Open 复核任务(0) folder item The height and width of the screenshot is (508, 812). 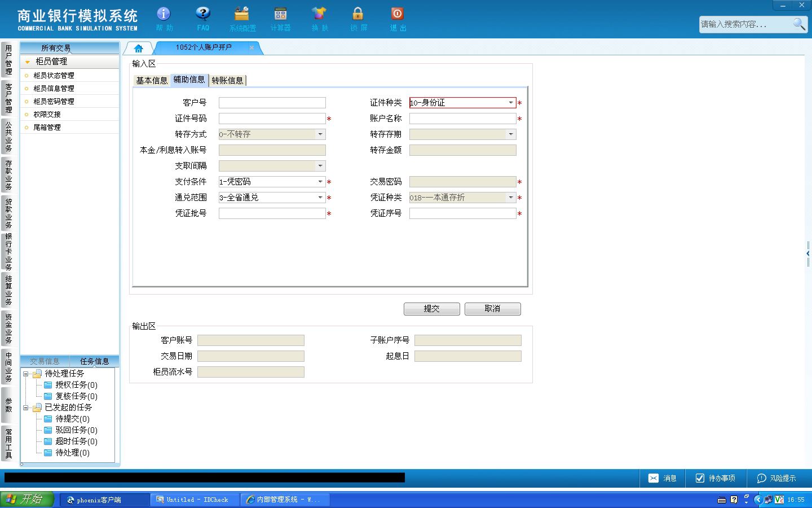click(70, 396)
